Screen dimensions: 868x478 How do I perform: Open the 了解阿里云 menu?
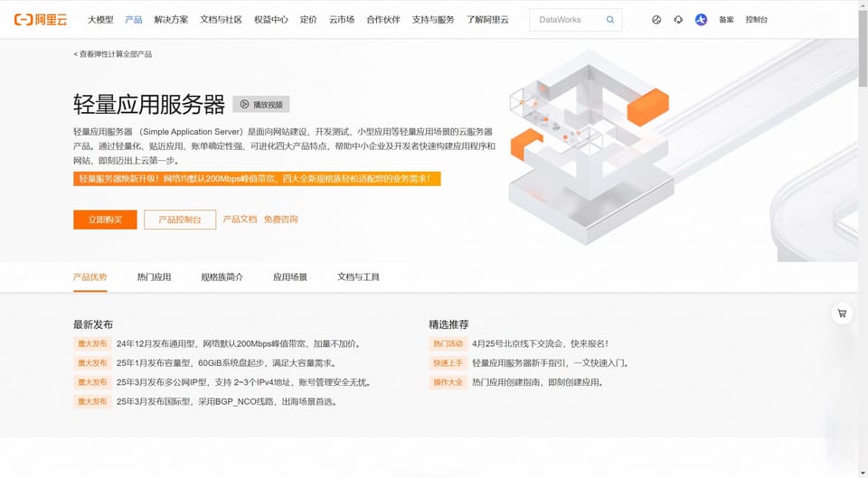coord(487,19)
